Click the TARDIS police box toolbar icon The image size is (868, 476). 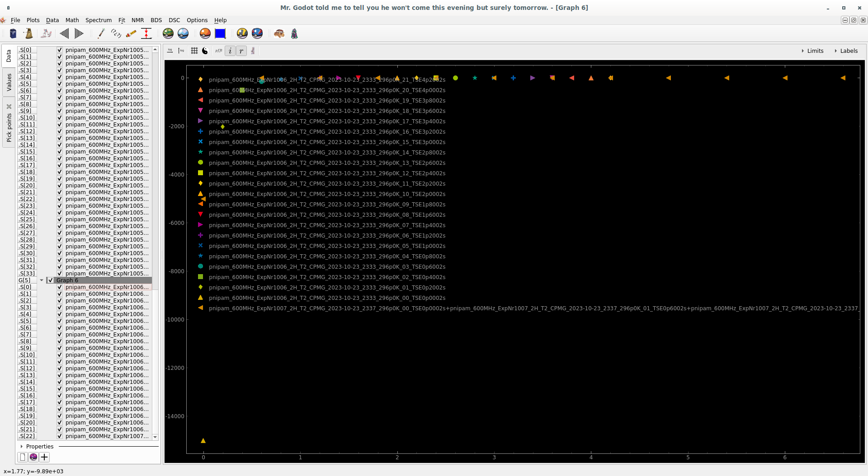pos(13,33)
